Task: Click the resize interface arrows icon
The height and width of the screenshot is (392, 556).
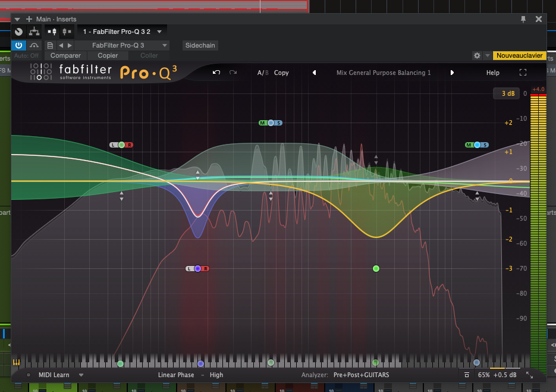Action: click(529, 375)
